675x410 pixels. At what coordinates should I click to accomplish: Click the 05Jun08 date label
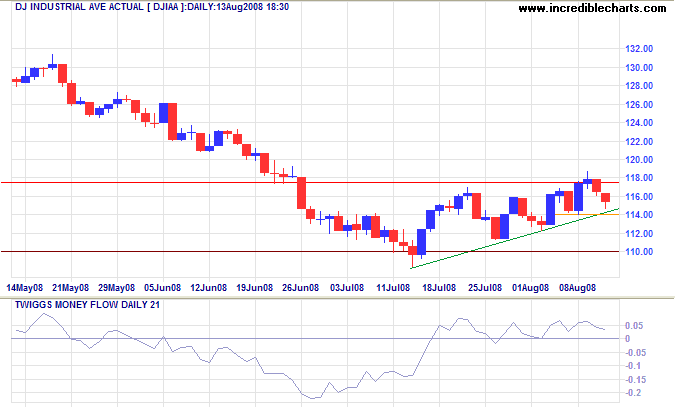(162, 288)
